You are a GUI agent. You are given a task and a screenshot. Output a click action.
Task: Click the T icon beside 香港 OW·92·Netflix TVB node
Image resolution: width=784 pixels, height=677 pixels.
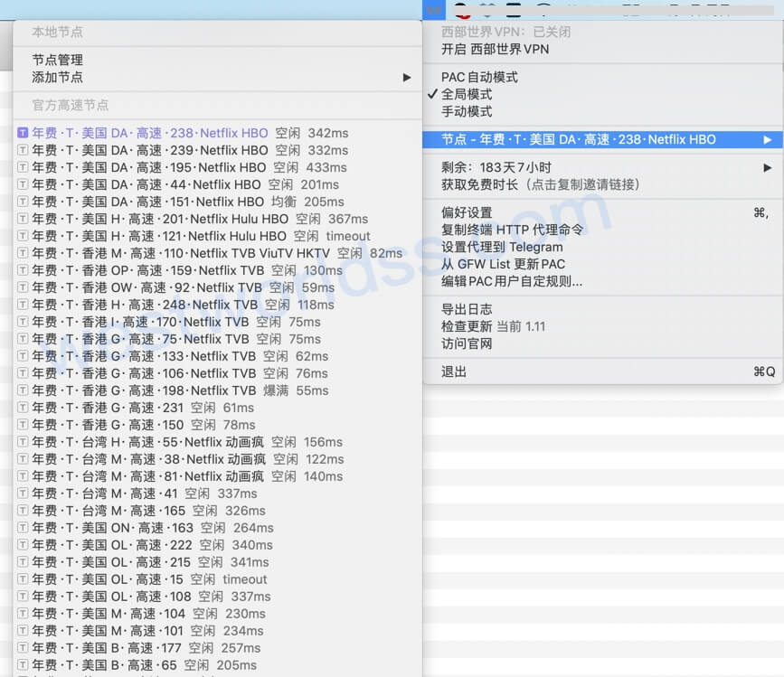[23, 287]
